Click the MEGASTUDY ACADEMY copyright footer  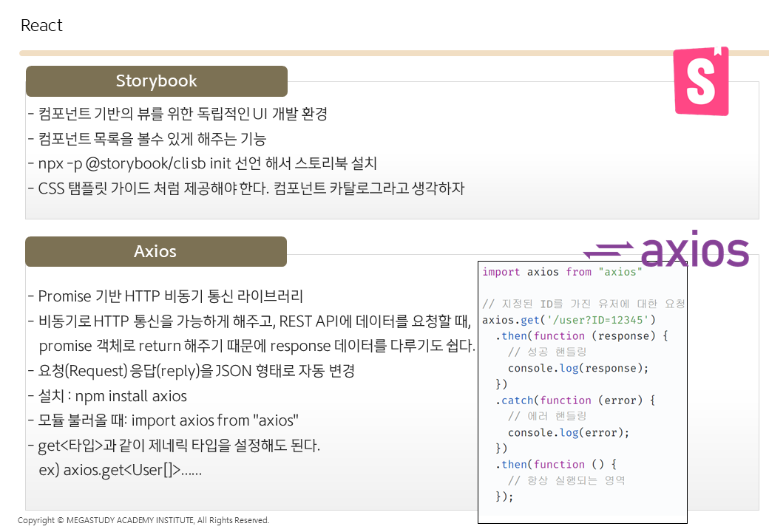(143, 520)
